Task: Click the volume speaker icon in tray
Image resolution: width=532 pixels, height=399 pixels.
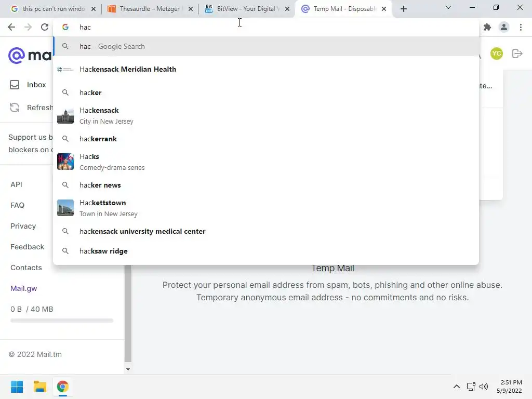Action: point(484,387)
